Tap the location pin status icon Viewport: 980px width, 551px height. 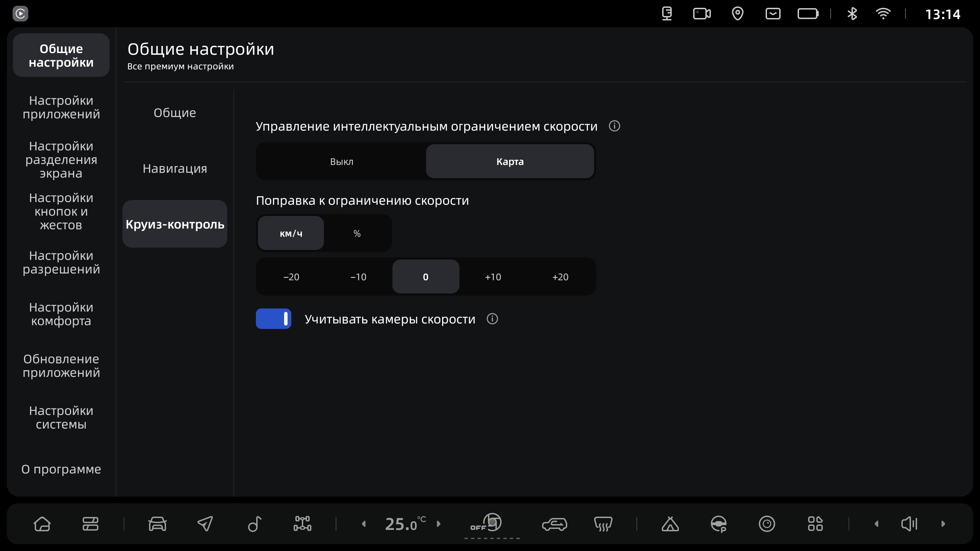tap(737, 14)
